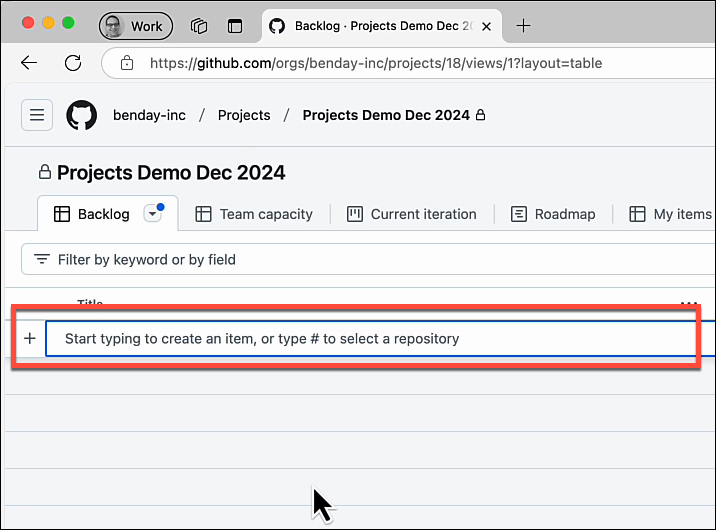
Task: Switch to the Team capacity tab
Action: coord(254,214)
